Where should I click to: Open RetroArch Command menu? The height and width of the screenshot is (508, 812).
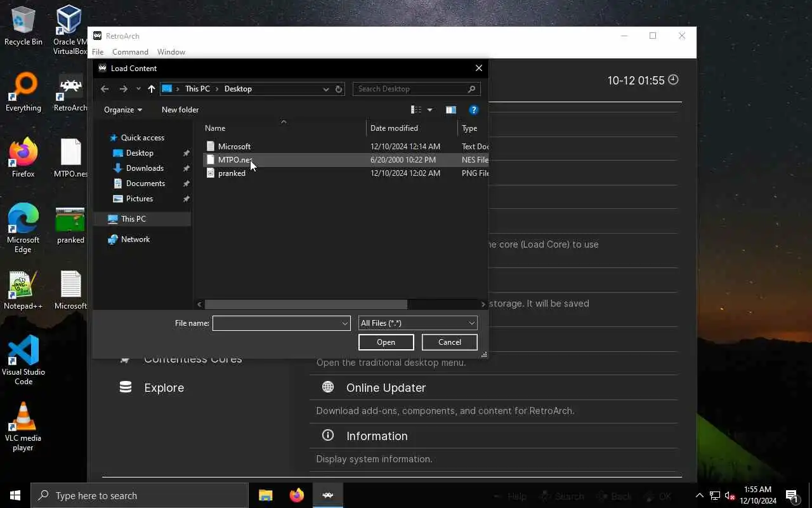[x=130, y=52]
